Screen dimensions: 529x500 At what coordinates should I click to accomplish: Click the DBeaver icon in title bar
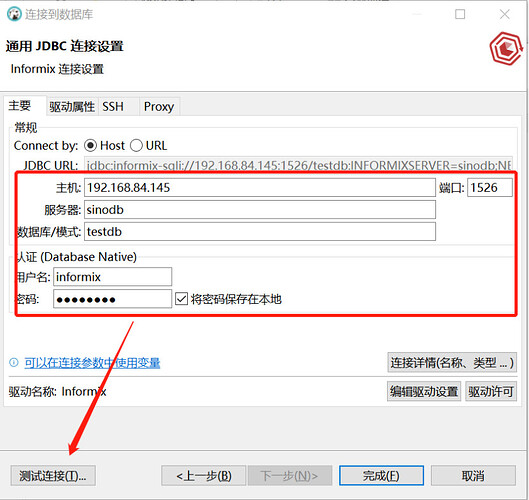coord(14,15)
